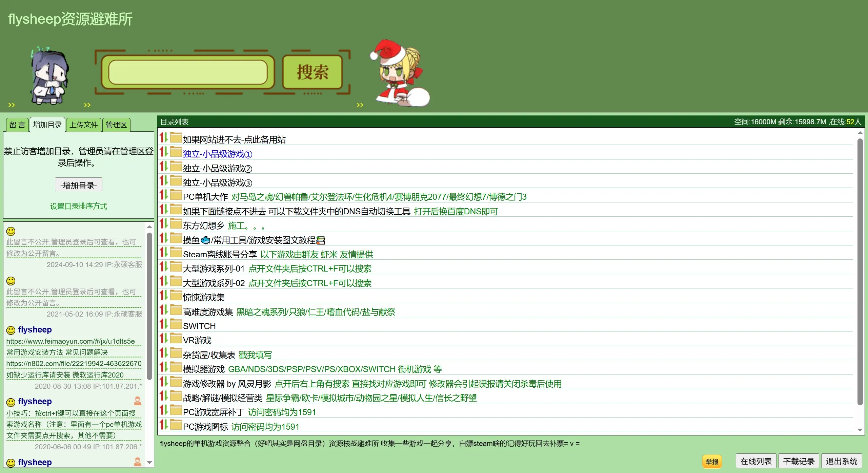Click the smiley icon next to flysheep username
The height and width of the screenshot is (473, 868).
point(11,329)
